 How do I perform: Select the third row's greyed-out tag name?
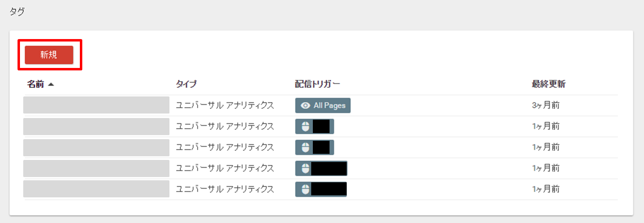96,147
